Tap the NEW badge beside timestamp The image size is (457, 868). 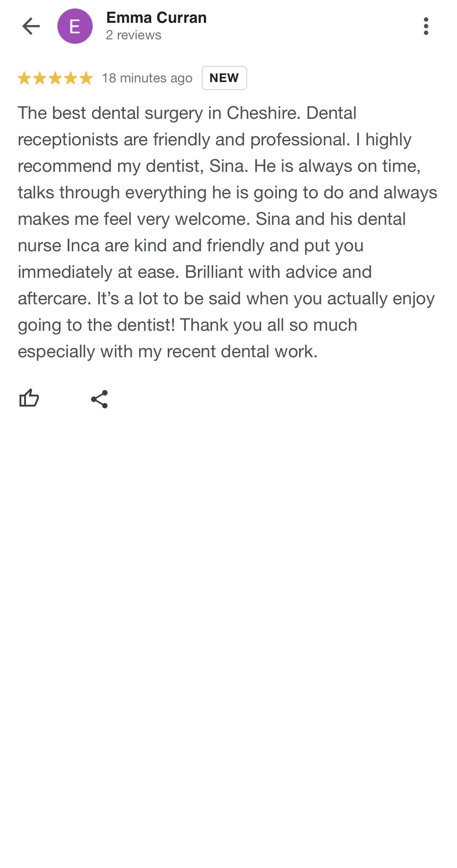tap(224, 78)
